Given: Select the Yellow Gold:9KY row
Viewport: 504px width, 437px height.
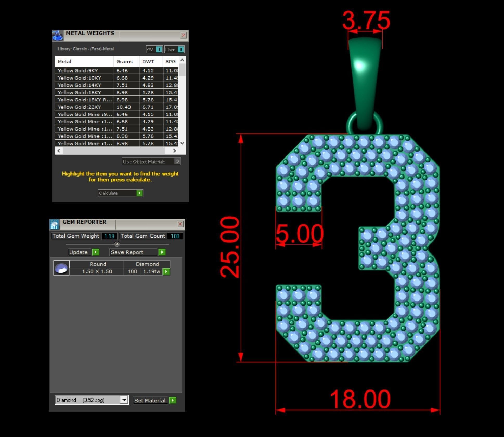Looking at the screenshot, I should (x=117, y=70).
